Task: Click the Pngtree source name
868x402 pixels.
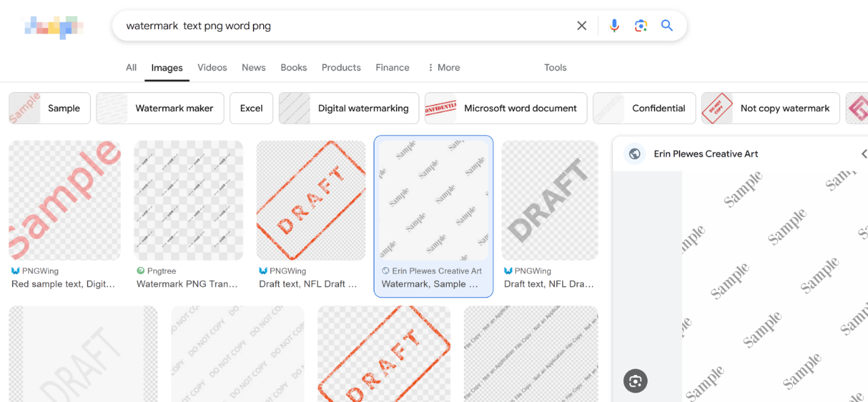Action: [161, 270]
